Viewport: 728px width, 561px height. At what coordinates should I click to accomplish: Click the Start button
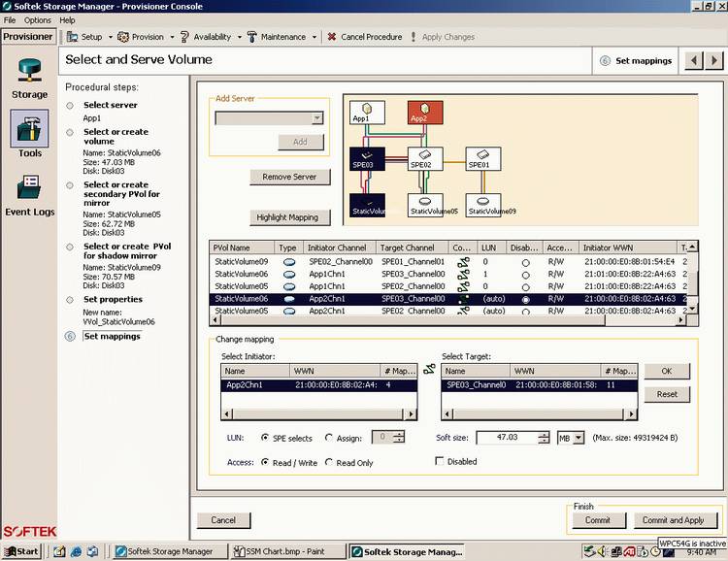[x=21, y=551]
